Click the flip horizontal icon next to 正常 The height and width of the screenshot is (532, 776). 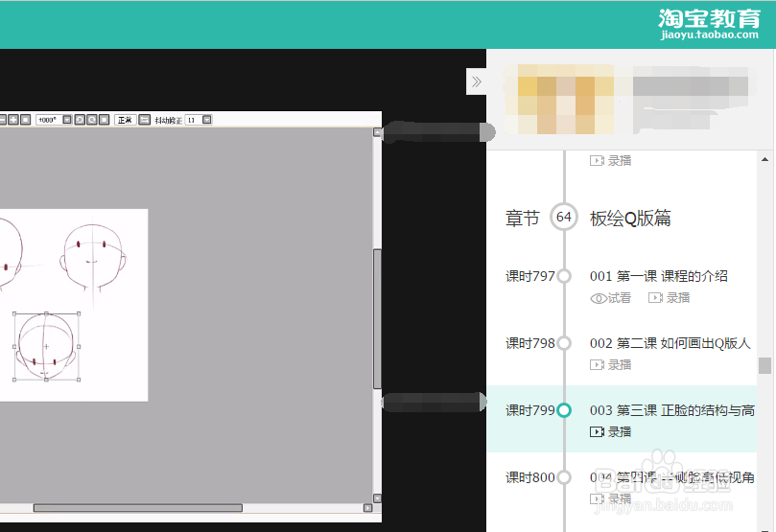tap(144, 120)
